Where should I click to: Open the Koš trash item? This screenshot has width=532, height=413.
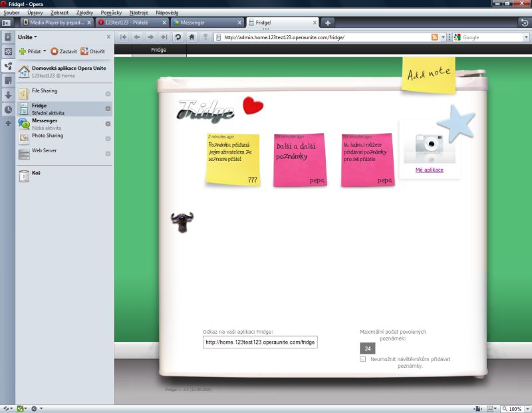point(65,176)
